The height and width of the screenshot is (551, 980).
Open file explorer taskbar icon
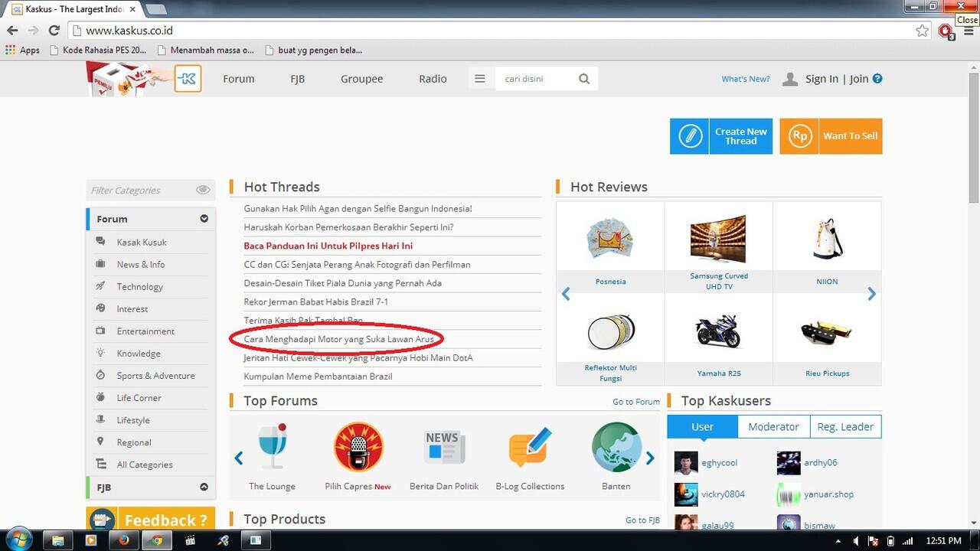pyautogui.click(x=57, y=540)
